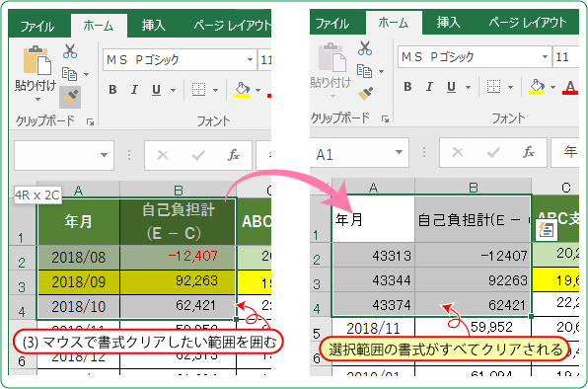Click the red font color A in right ribbon
The width and height of the screenshot is (588, 389).
point(570,88)
